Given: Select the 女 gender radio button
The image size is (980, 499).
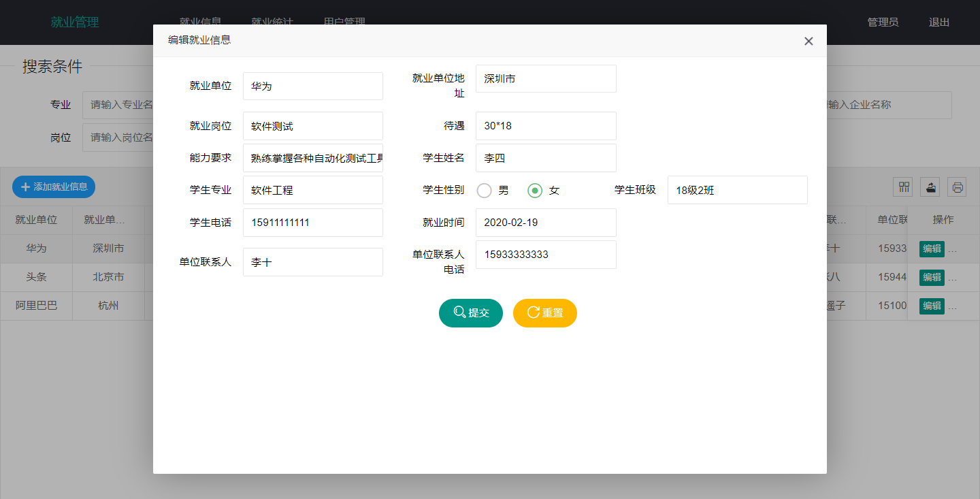Looking at the screenshot, I should coord(535,191).
